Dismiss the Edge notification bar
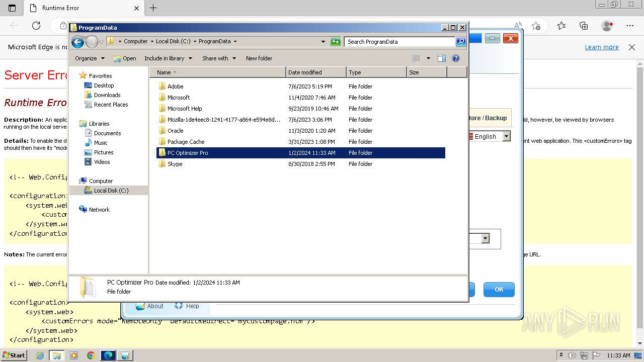 point(632,47)
